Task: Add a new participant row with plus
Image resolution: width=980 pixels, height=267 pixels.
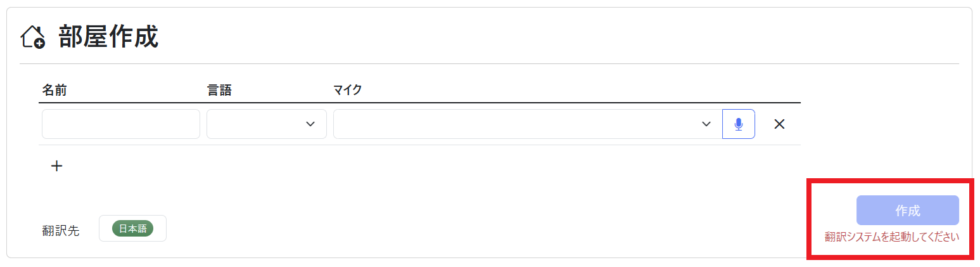Action: coord(57,166)
